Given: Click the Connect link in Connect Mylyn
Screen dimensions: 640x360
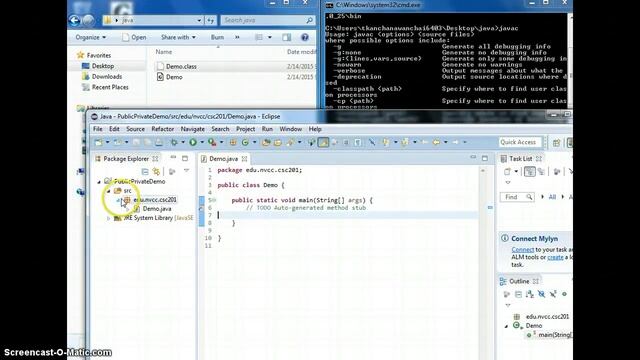Looking at the screenshot, I should 522,249.
